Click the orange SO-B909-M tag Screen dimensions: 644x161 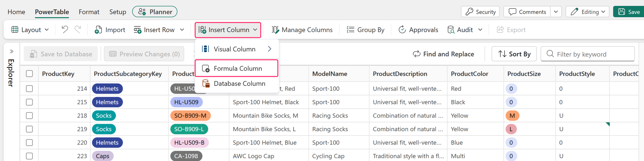coord(190,115)
